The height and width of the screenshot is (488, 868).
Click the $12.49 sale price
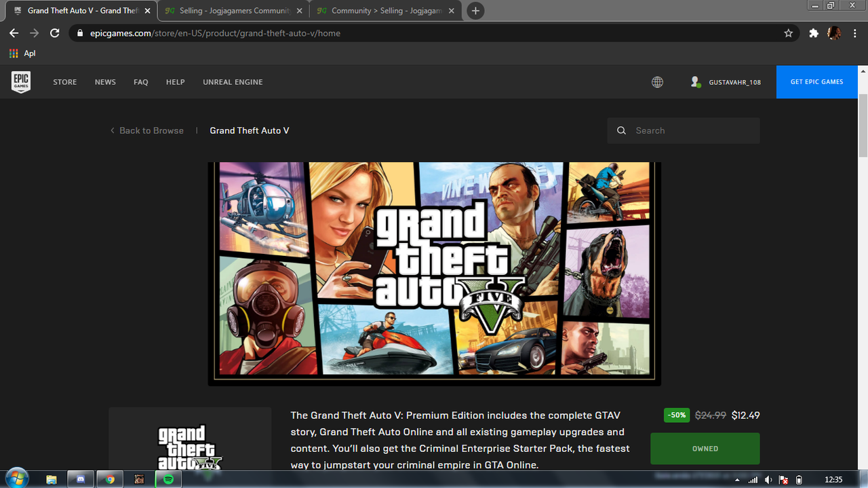745,415
